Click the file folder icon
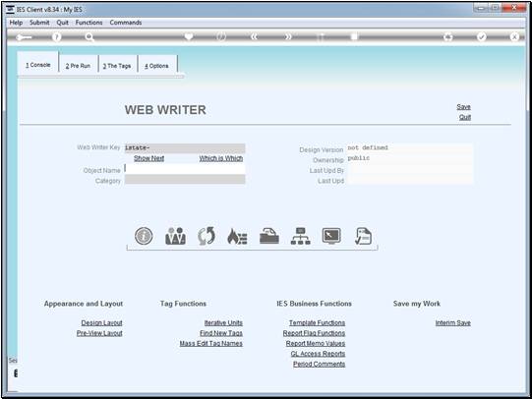 pos(269,236)
